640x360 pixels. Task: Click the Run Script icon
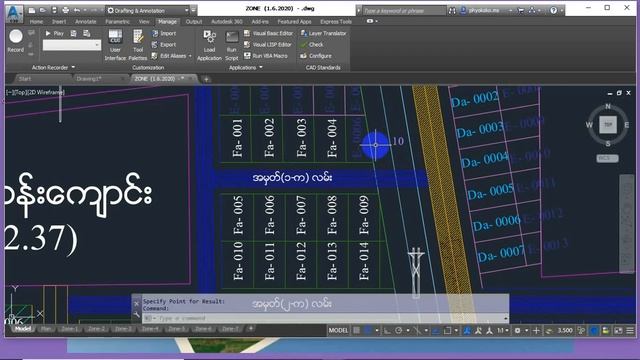point(231,45)
